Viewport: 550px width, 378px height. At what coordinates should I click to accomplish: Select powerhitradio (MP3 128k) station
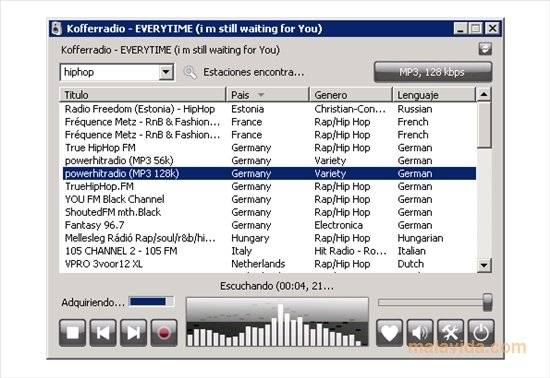coord(269,174)
